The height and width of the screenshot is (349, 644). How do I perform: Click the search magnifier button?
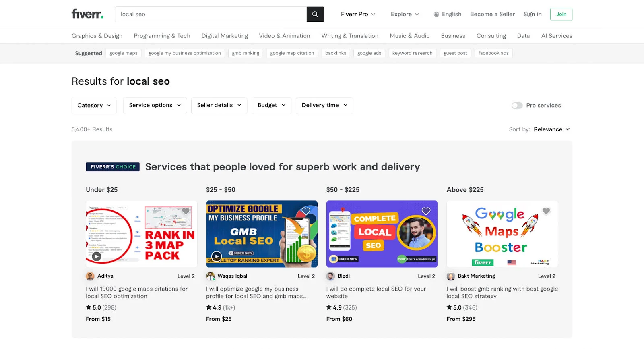point(315,14)
